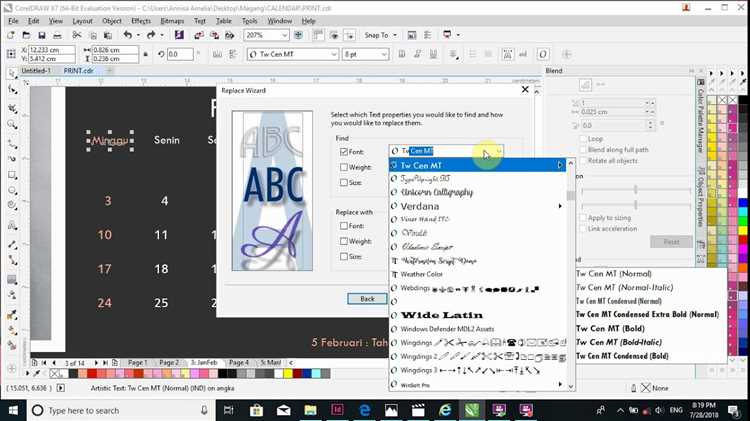Click the Undo arrow icon
This screenshot has height=421, width=750.
[127, 35]
